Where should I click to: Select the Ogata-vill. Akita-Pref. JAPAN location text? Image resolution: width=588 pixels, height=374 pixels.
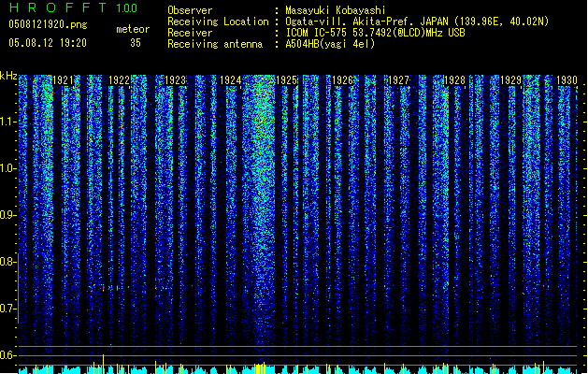(x=417, y=22)
